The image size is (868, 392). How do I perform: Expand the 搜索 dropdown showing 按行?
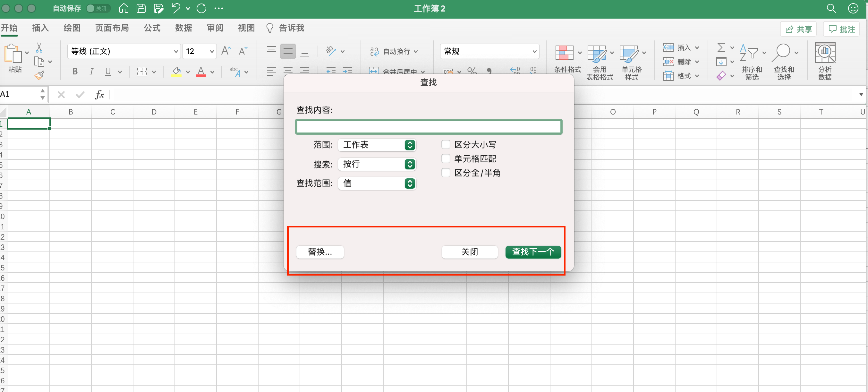[x=377, y=164]
